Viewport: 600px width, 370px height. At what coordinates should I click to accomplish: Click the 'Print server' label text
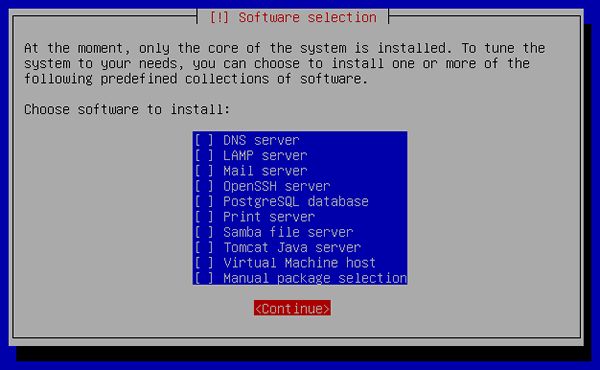click(269, 217)
